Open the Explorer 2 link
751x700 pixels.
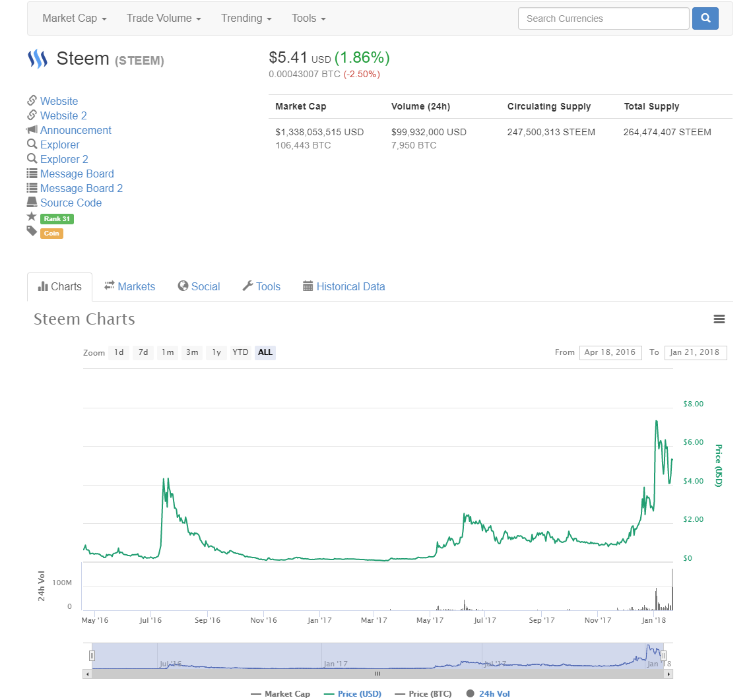click(64, 159)
